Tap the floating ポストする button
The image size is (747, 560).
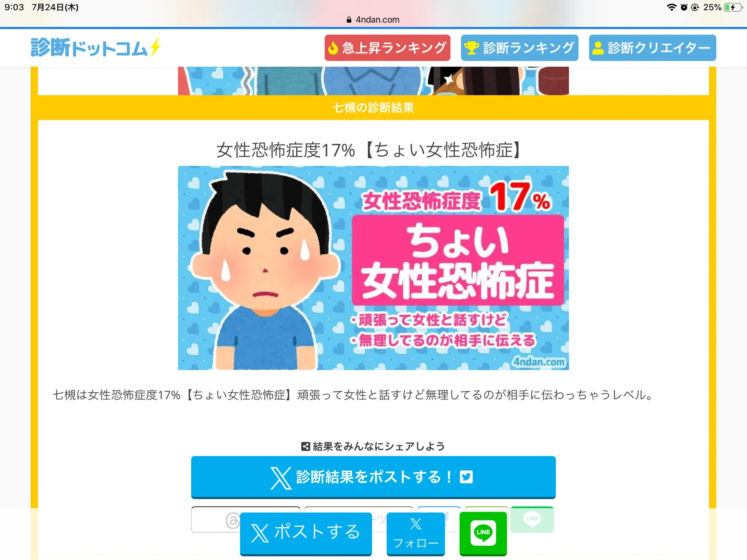306,533
